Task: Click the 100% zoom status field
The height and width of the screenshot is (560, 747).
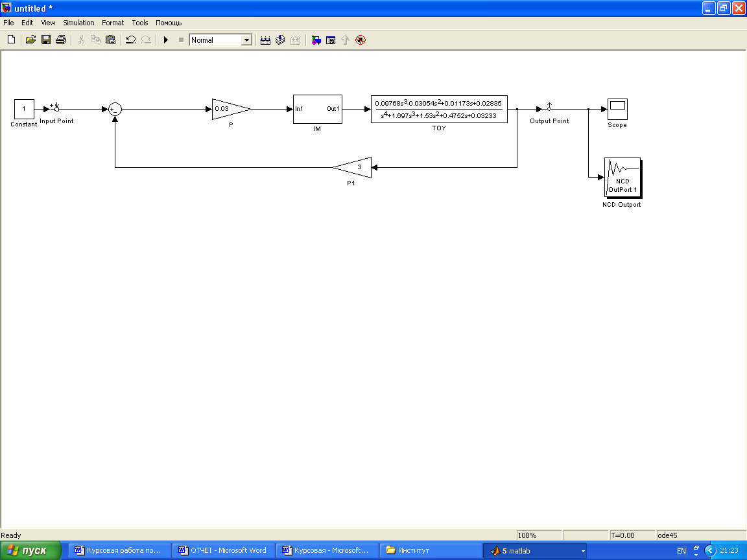Action: (x=539, y=535)
